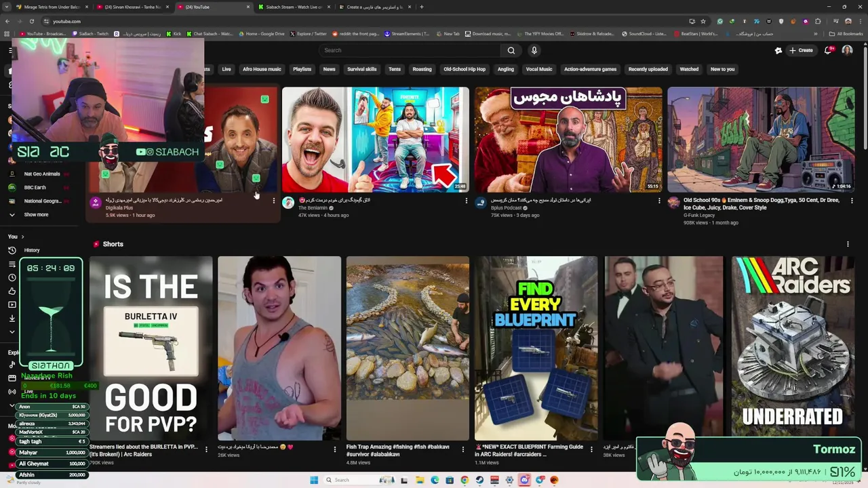
Task: Open Liked videos thumbs-up icon
Action: (12, 291)
